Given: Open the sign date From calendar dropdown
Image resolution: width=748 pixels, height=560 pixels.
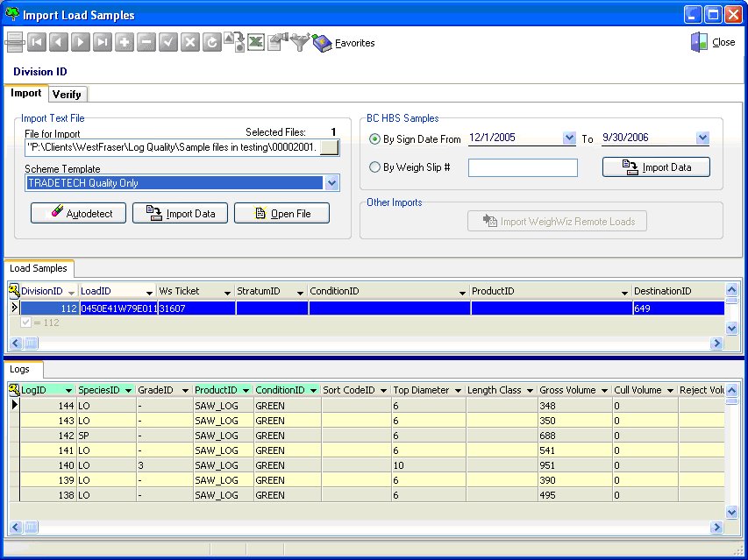Looking at the screenshot, I should [x=569, y=138].
